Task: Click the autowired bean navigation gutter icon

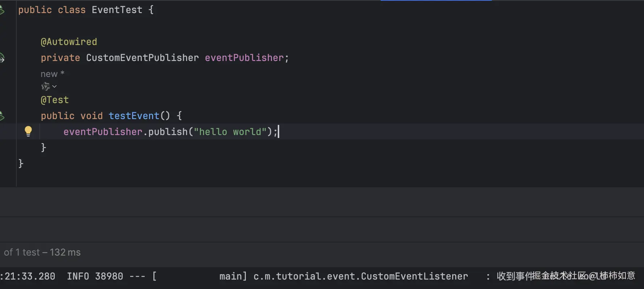Action: 2,58
